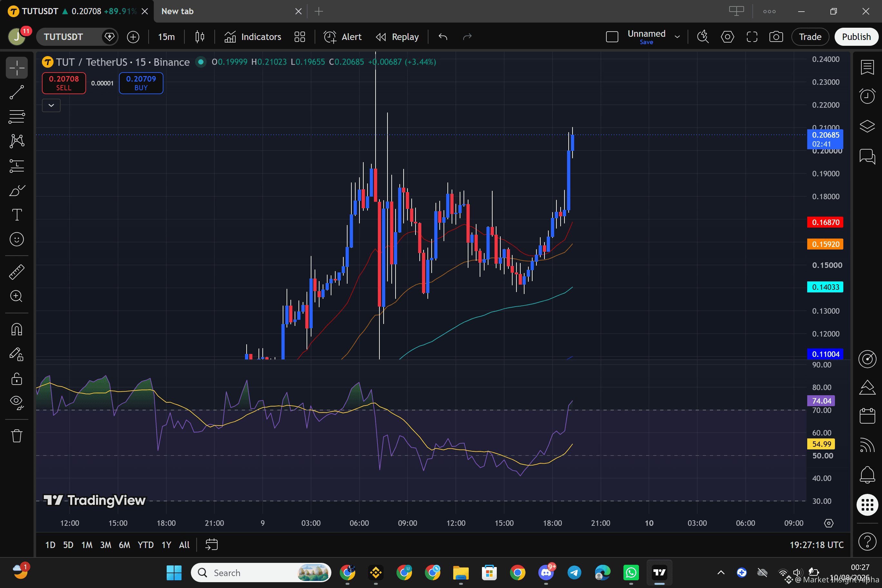Viewport: 882px width, 588px height.
Task: Toggle hide all drawings eye icon
Action: (x=16, y=403)
